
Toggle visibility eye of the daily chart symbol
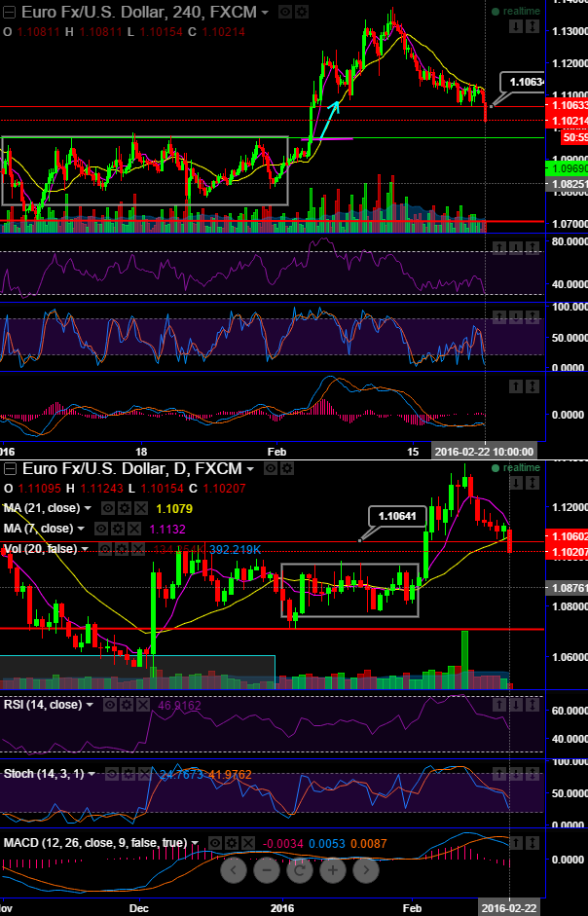pos(271,468)
